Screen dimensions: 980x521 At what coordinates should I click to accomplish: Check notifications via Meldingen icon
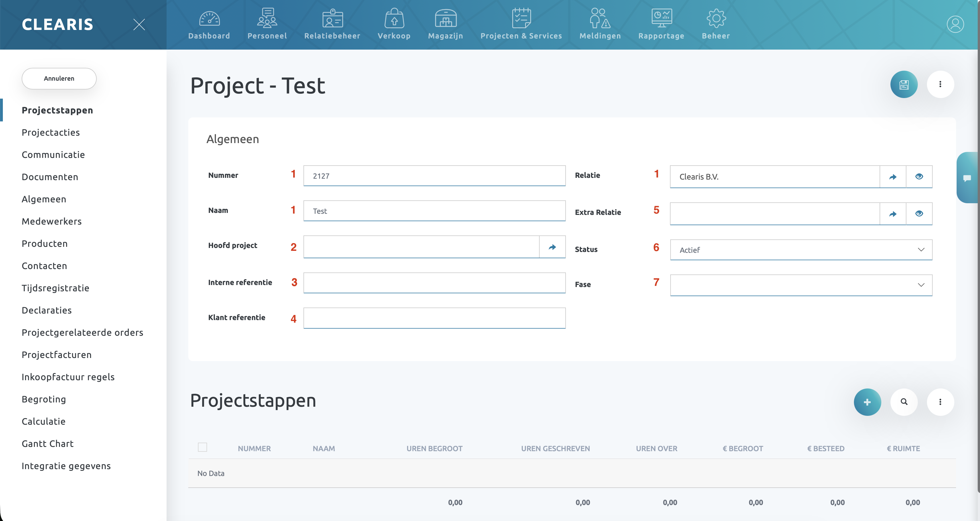point(600,24)
